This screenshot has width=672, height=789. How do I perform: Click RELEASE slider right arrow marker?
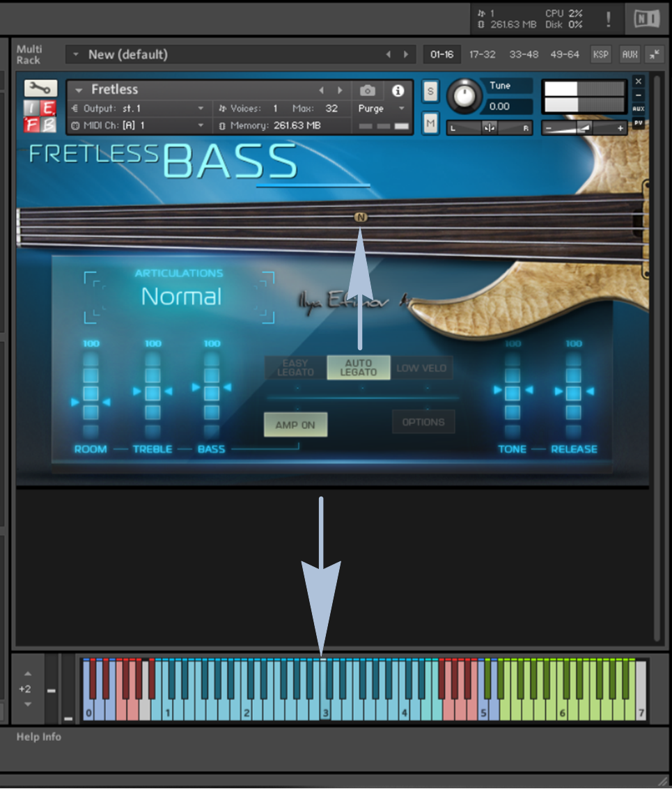click(590, 391)
